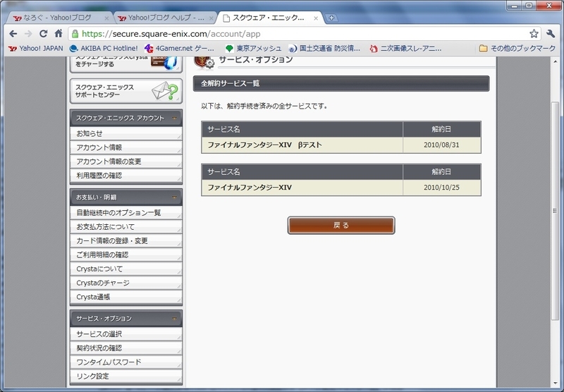This screenshot has height=392, width=564.
Task: Click ファイナルファンタジーXIV βテスト service row
Action: [x=341, y=145]
